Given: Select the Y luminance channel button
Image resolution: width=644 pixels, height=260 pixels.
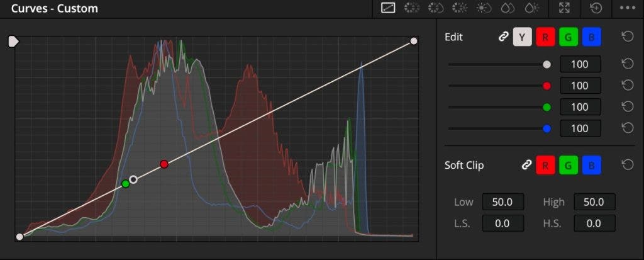Looking at the screenshot, I should pos(522,37).
